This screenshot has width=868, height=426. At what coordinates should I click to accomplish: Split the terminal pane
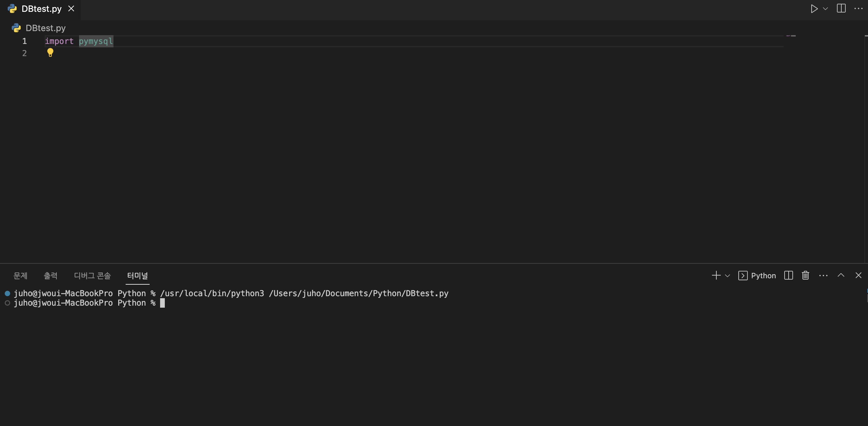point(788,276)
